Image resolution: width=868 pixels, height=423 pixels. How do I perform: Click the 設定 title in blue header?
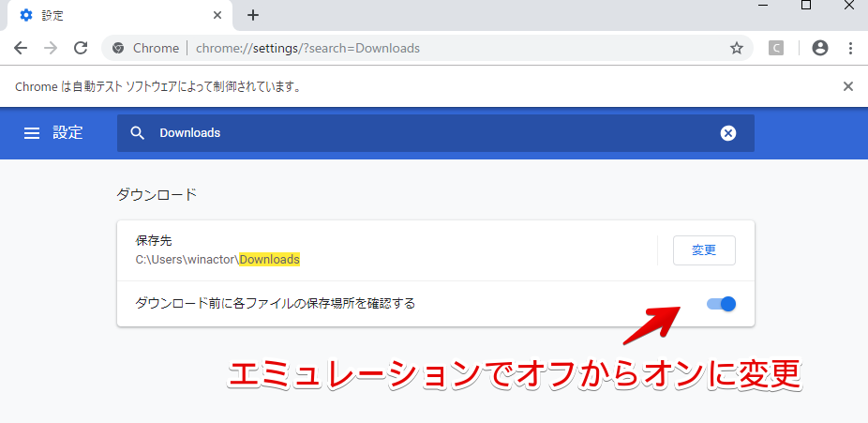(68, 133)
